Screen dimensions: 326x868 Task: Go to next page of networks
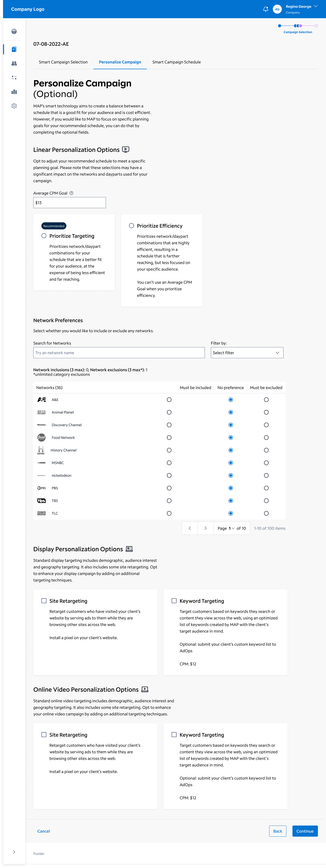pos(206,528)
